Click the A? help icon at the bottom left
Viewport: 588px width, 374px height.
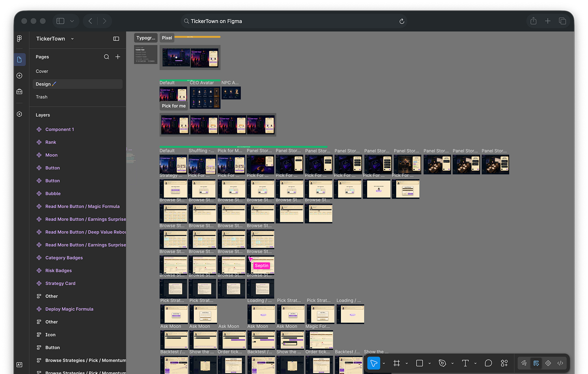click(x=19, y=365)
